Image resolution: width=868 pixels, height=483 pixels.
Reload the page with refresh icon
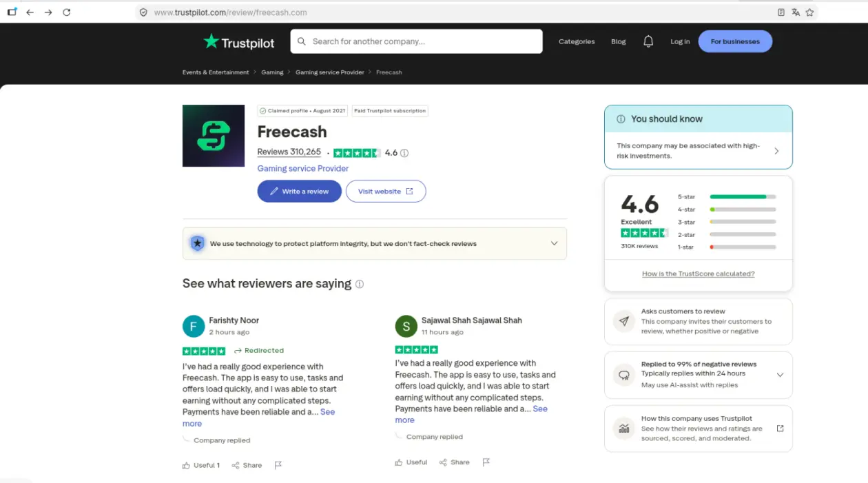click(x=67, y=12)
